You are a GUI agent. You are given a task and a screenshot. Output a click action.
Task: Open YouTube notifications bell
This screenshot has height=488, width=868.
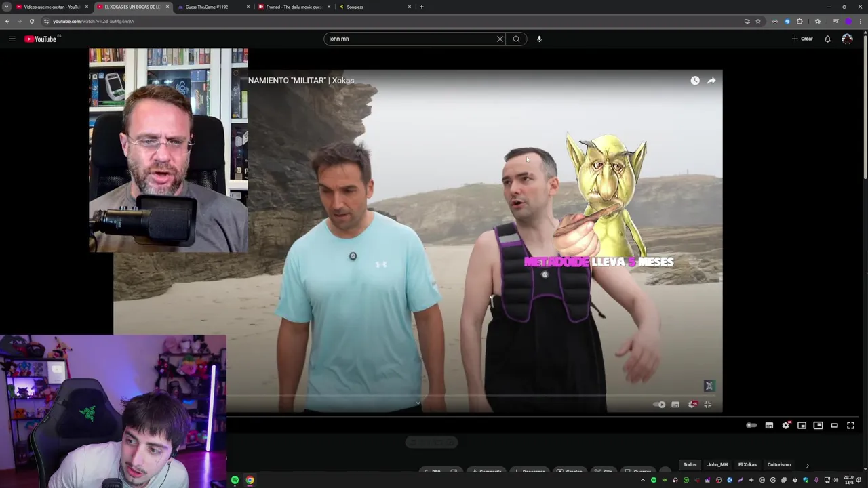point(827,39)
